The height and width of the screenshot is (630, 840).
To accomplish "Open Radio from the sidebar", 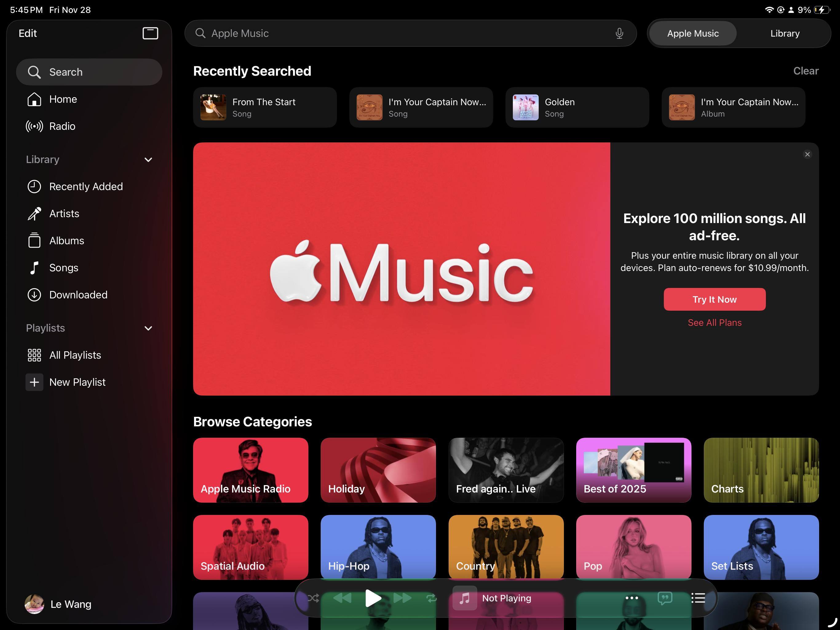I will tap(62, 126).
